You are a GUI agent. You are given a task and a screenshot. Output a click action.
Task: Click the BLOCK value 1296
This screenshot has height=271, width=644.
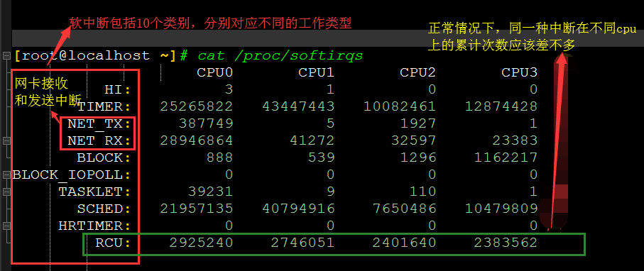point(417,157)
